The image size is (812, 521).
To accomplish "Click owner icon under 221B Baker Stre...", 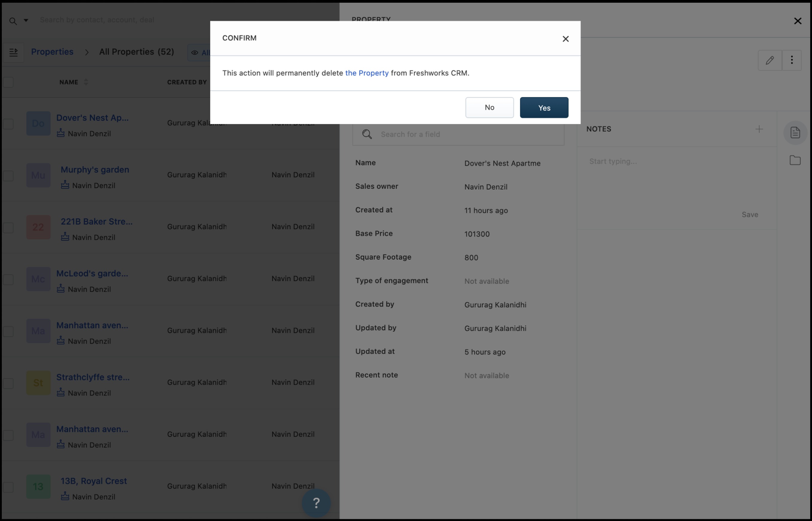I will tap(65, 236).
